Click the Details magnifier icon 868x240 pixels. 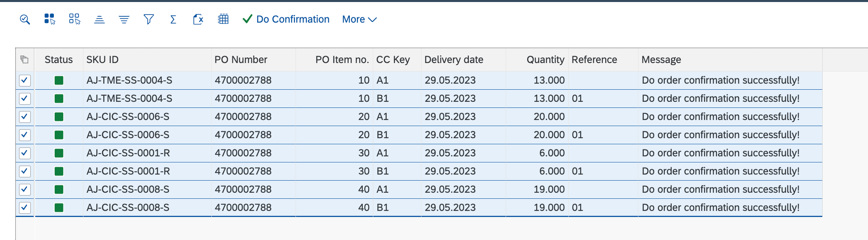click(x=25, y=19)
